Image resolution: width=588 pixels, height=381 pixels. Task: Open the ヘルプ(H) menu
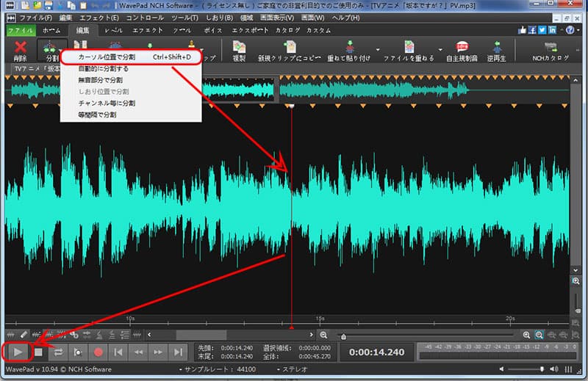point(345,18)
